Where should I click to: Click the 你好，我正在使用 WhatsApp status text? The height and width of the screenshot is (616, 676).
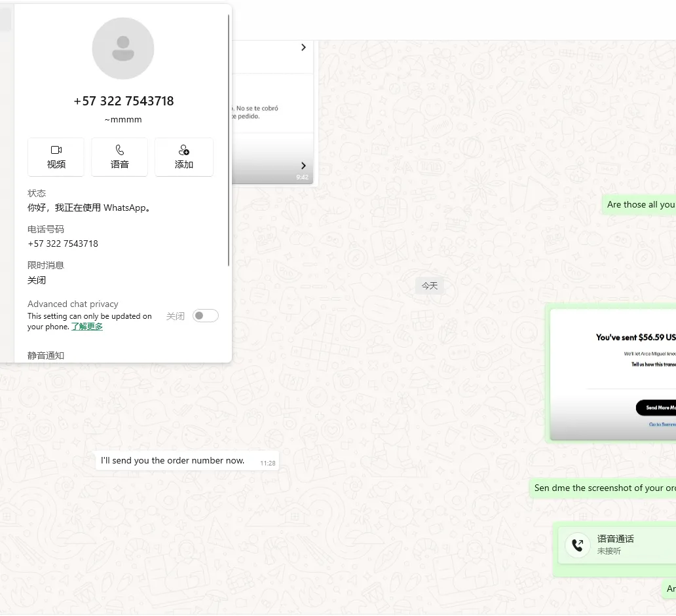[89, 208]
